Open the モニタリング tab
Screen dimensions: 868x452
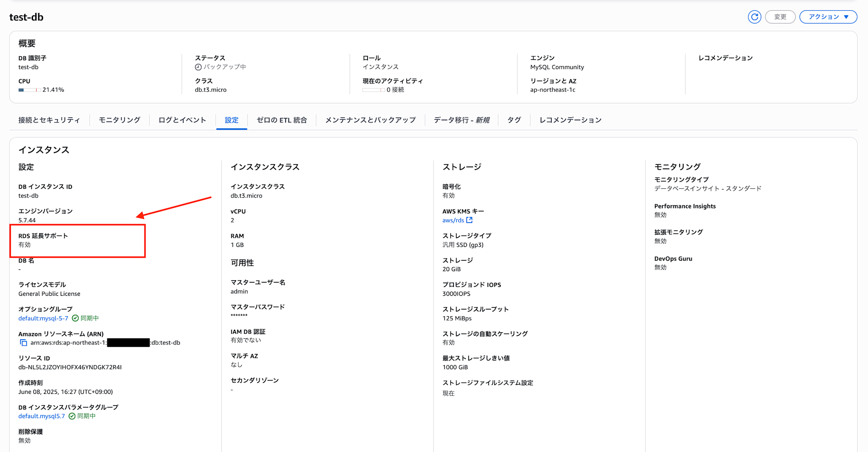pos(119,120)
